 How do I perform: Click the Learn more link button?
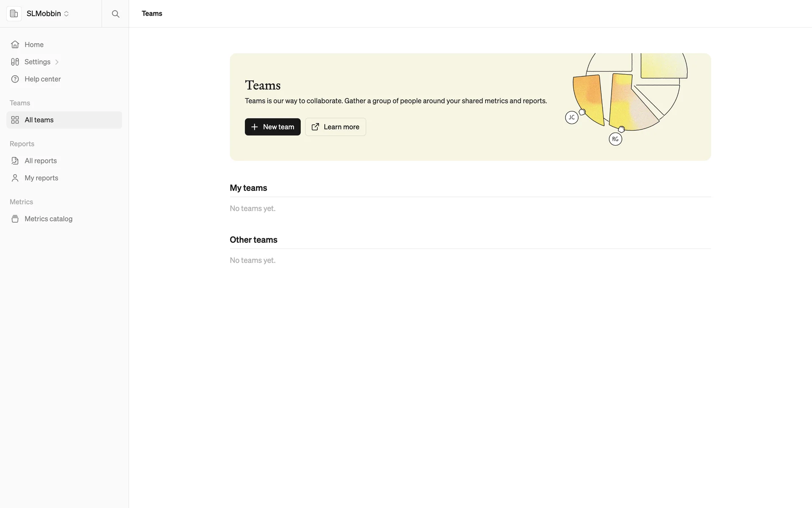(x=335, y=127)
